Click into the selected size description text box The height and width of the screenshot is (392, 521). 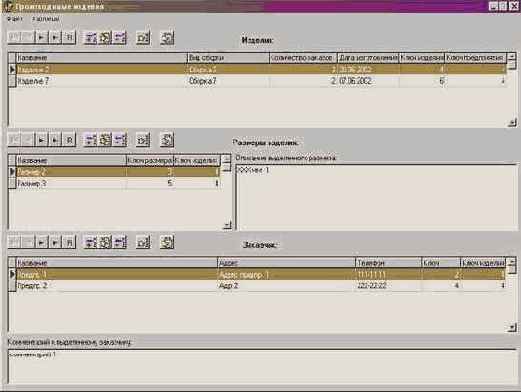(x=377, y=197)
